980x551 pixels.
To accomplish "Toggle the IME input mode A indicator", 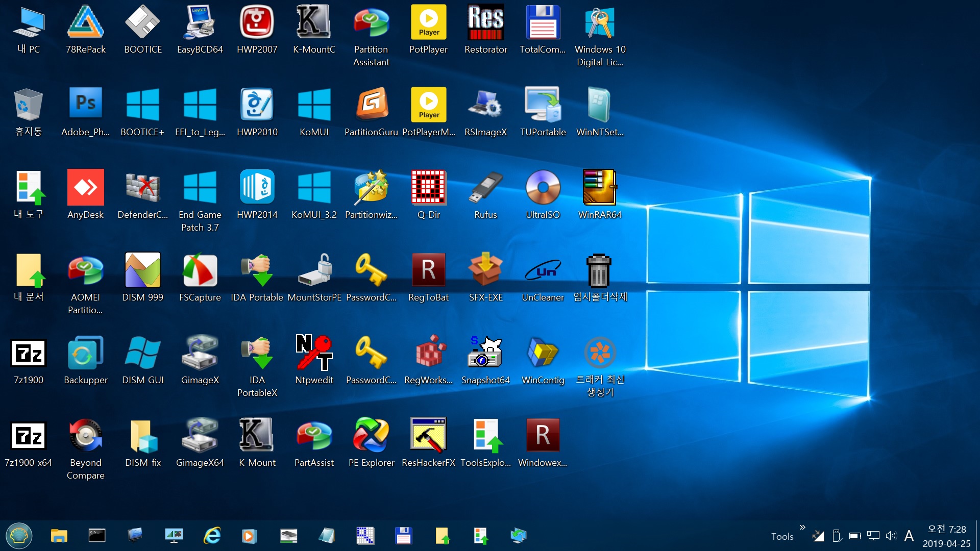I will (x=909, y=536).
